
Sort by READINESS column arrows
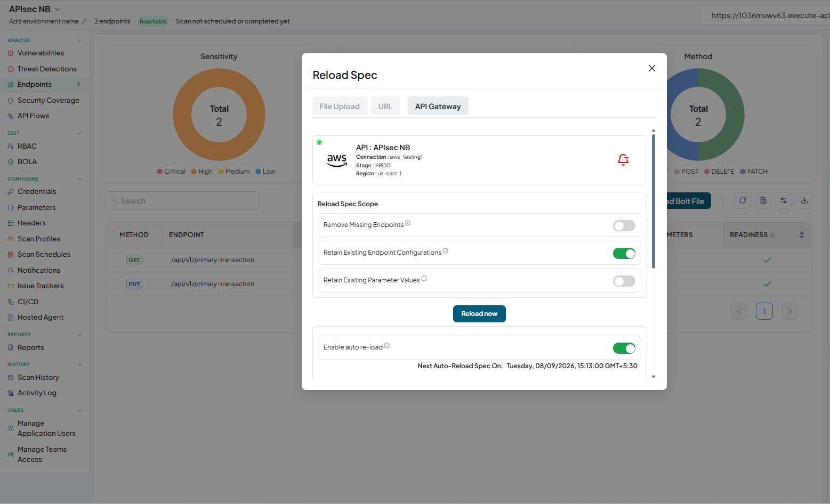802,235
